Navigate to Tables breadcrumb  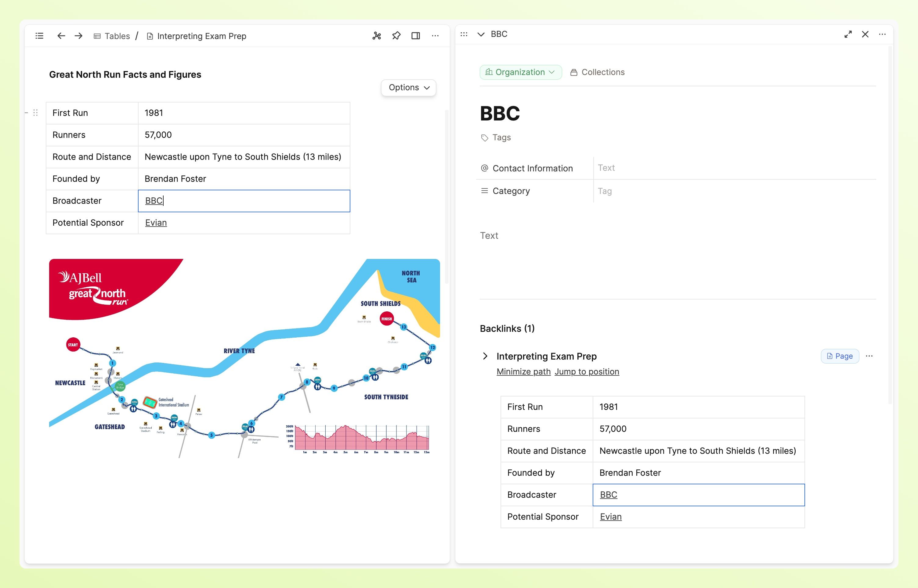click(x=117, y=36)
